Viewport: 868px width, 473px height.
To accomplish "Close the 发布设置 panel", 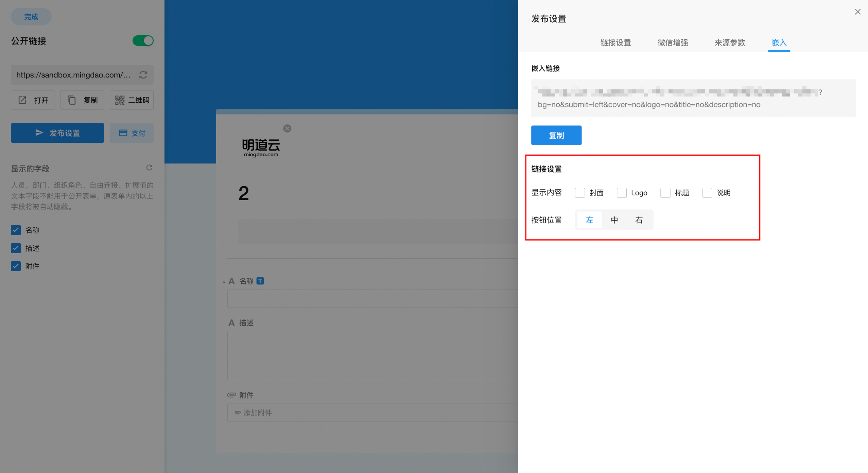I will click(857, 12).
